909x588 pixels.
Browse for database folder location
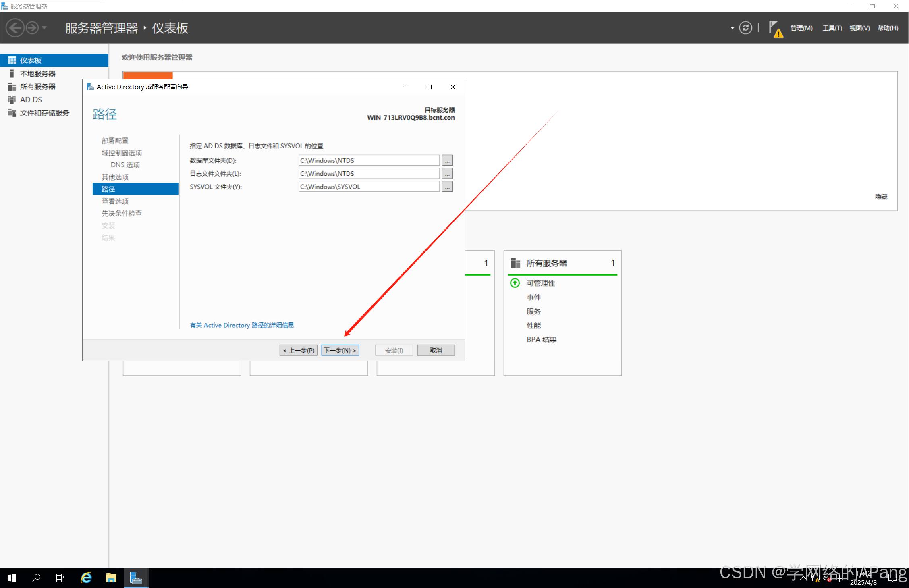(x=447, y=160)
